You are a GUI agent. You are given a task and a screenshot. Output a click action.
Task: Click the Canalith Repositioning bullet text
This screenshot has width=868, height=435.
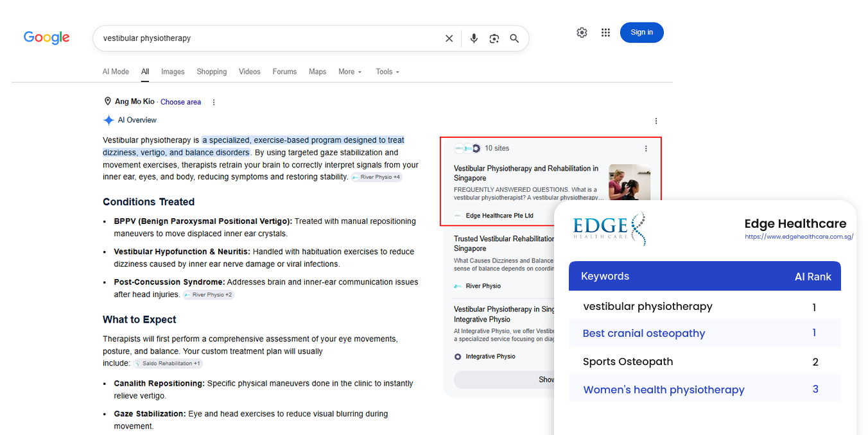(263, 389)
